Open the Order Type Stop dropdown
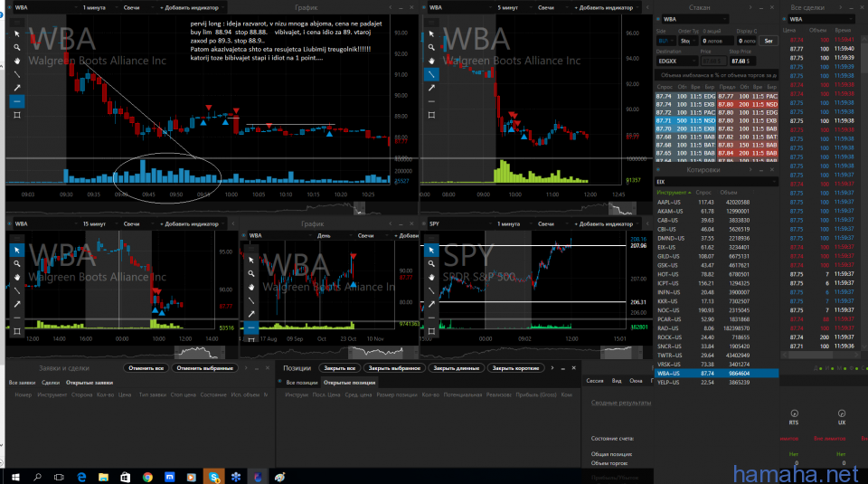This screenshot has height=484, width=868. [688, 41]
